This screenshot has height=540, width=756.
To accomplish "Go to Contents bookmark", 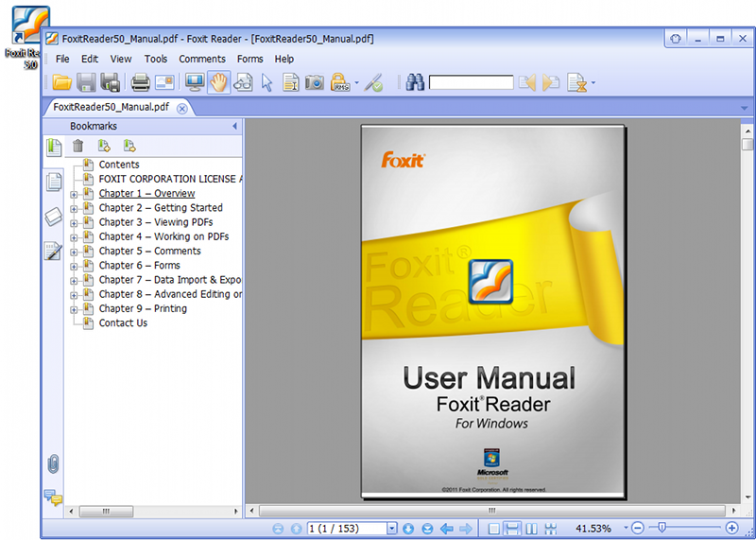I will coord(119,165).
